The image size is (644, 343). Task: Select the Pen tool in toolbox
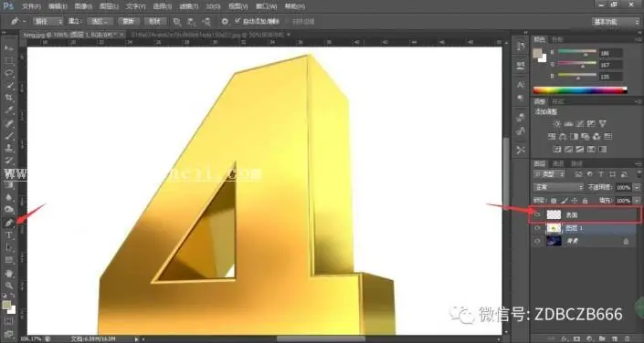9,223
